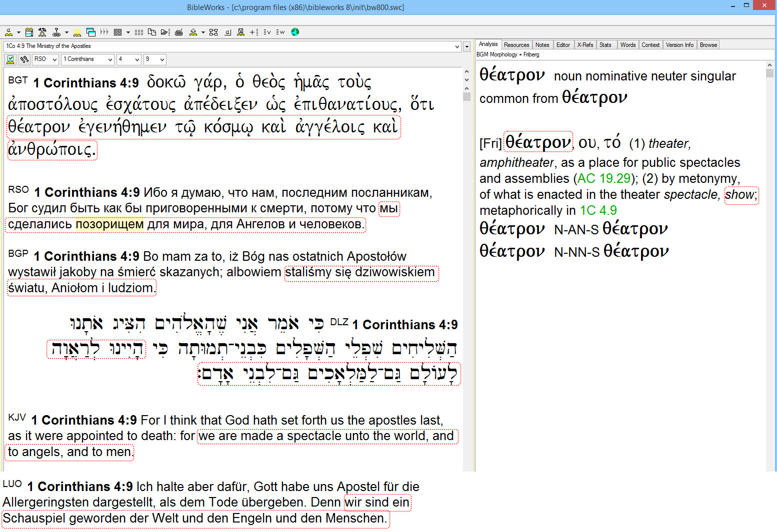
Task: Click the dotted rows list view icon
Action: coord(139,32)
